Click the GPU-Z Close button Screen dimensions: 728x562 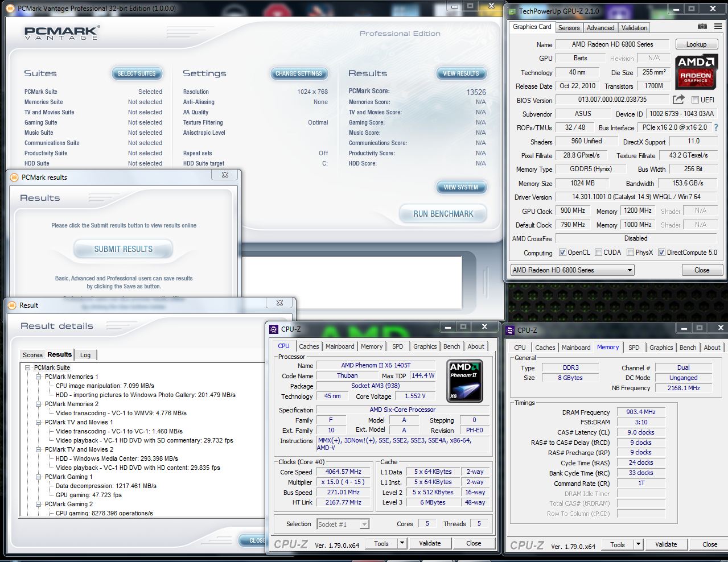click(702, 270)
